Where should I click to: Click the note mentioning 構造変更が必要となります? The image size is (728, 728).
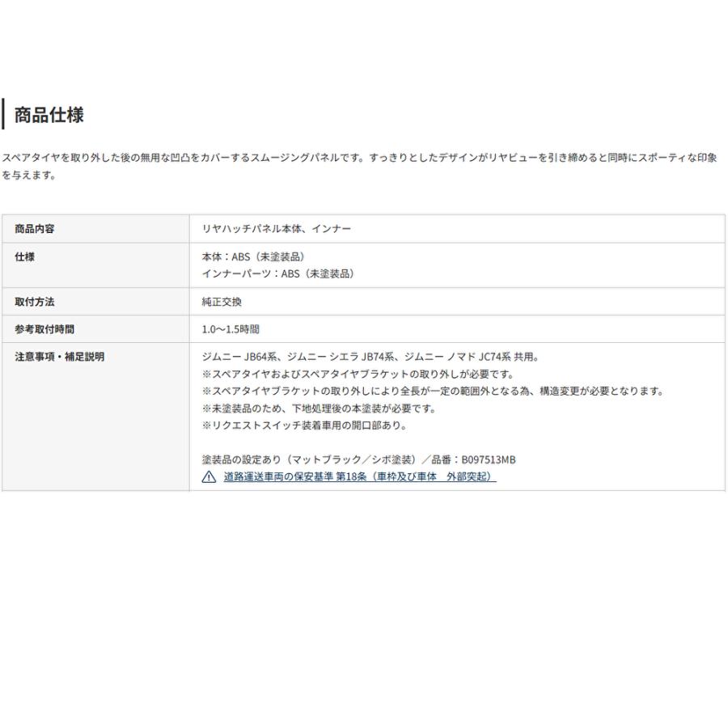click(434, 391)
